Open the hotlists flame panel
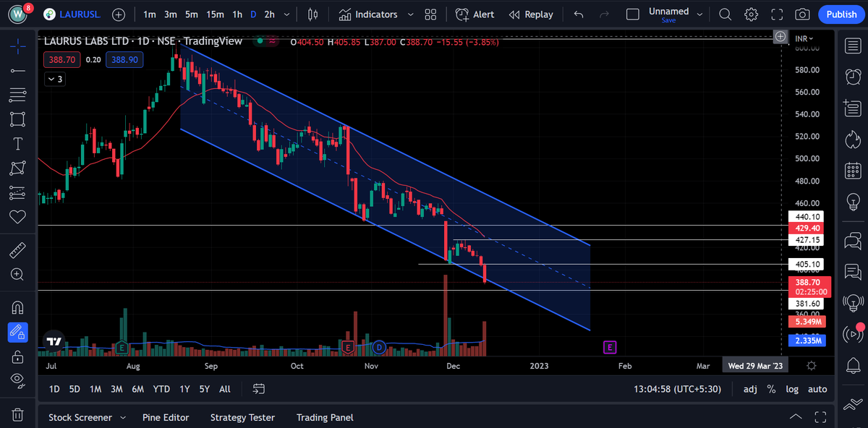The height and width of the screenshot is (428, 868). (x=852, y=138)
